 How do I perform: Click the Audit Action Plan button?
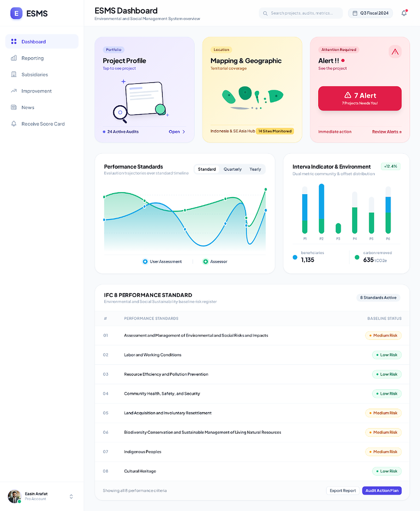tap(382, 490)
